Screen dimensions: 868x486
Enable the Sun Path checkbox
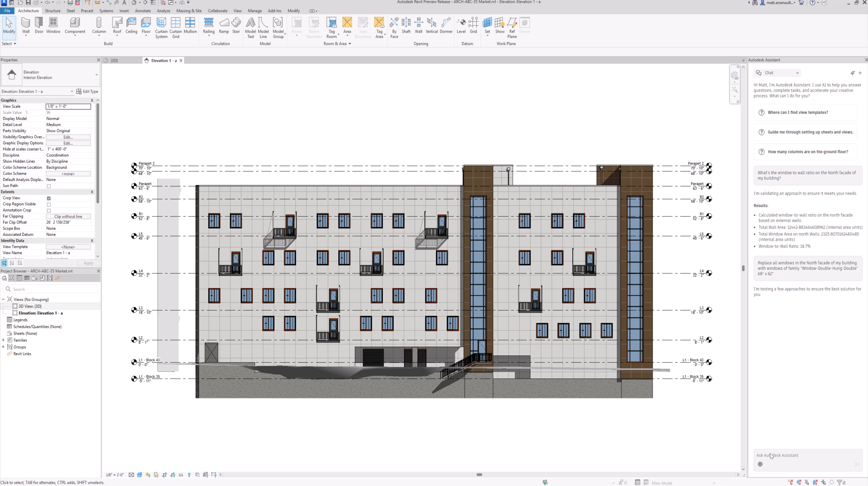pos(49,186)
